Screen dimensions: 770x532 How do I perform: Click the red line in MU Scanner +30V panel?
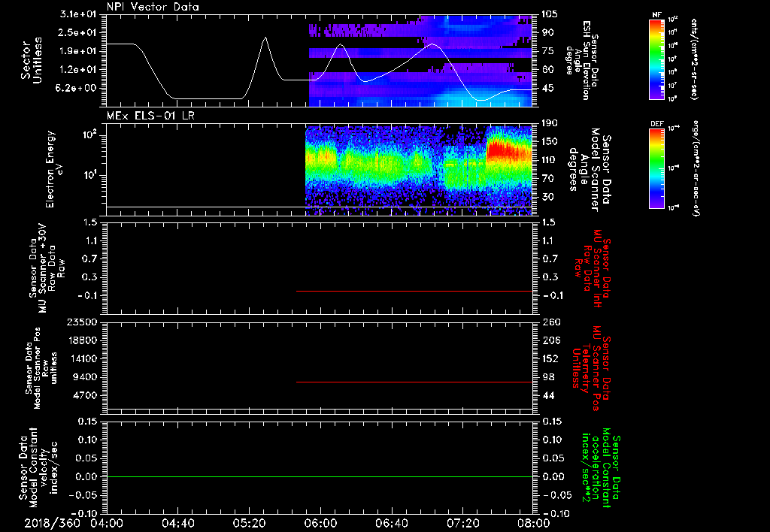[414, 291]
